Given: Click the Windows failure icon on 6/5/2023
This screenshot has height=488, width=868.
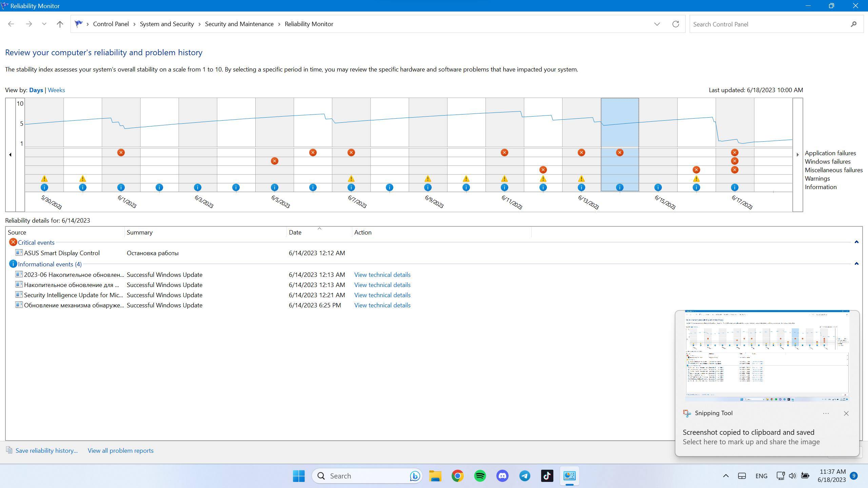Looking at the screenshot, I should point(274,161).
